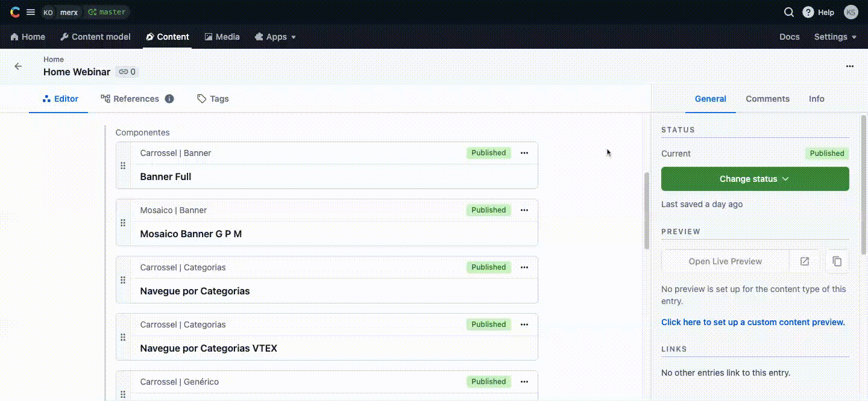The width and height of the screenshot is (868, 401).
Task: Expand the Apps dropdown menu
Action: (275, 37)
